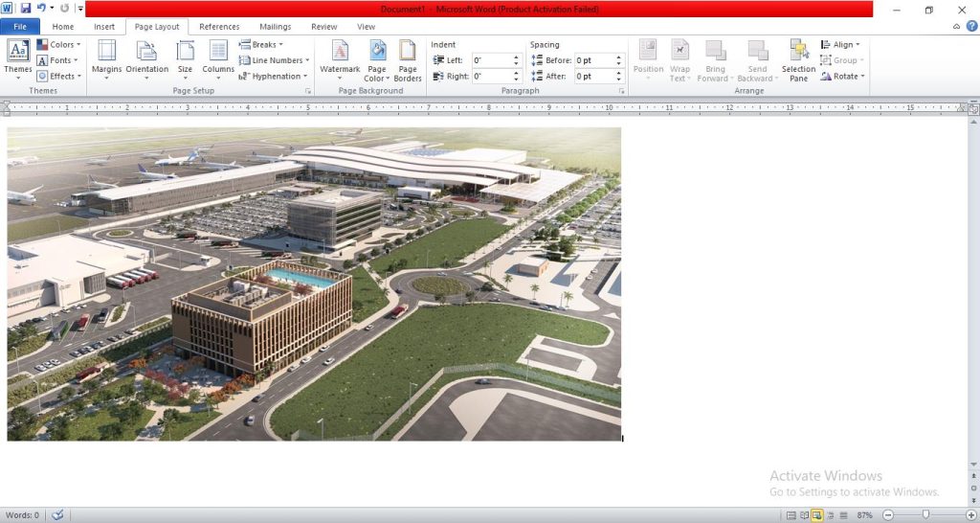The height and width of the screenshot is (523, 980).
Task: Expand the Hyphenation dropdown
Action: (x=273, y=76)
